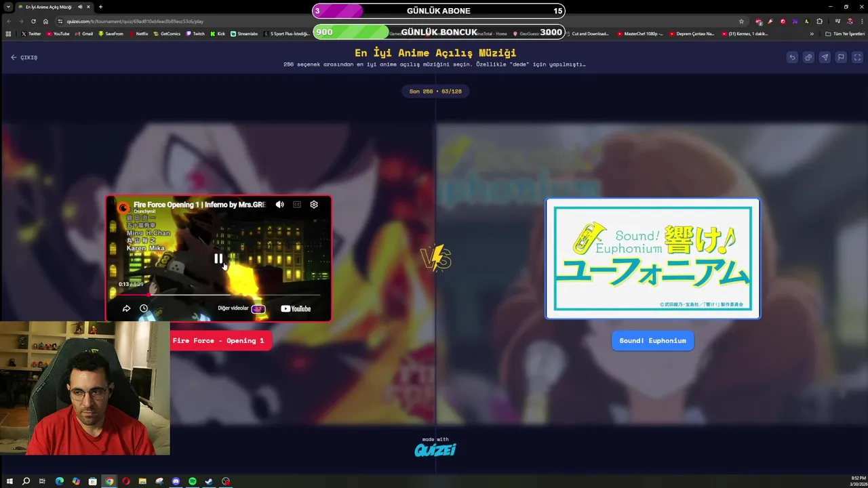Image resolution: width=868 pixels, height=488 pixels.
Task: Select the Sound! Euphonium logo thumbnail
Action: [653, 258]
